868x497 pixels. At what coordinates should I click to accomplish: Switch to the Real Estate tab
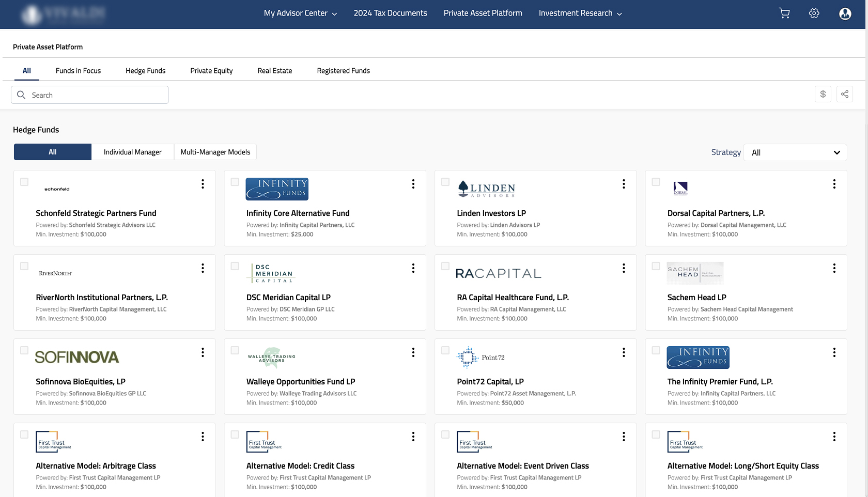tap(275, 71)
